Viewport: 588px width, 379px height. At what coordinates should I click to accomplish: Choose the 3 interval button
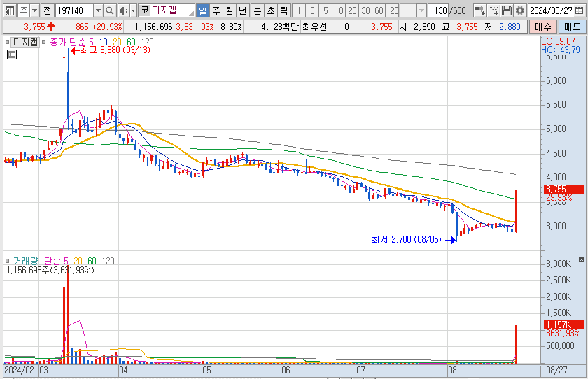click(312, 10)
